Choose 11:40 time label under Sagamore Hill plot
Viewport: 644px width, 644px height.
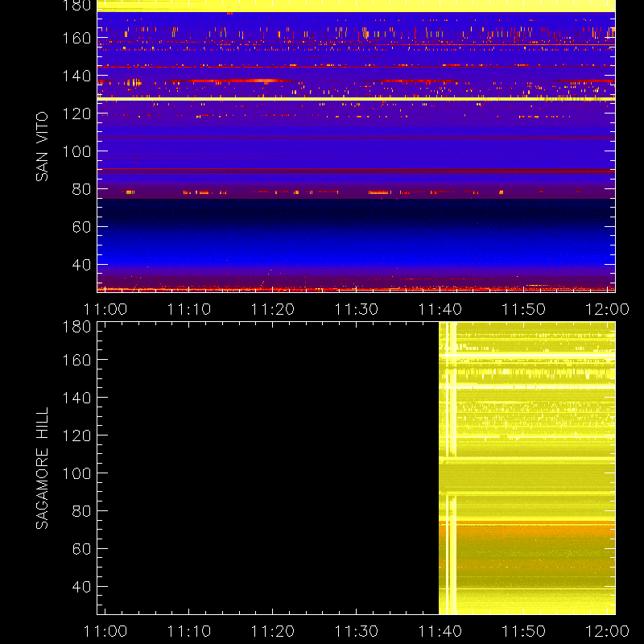point(440,631)
